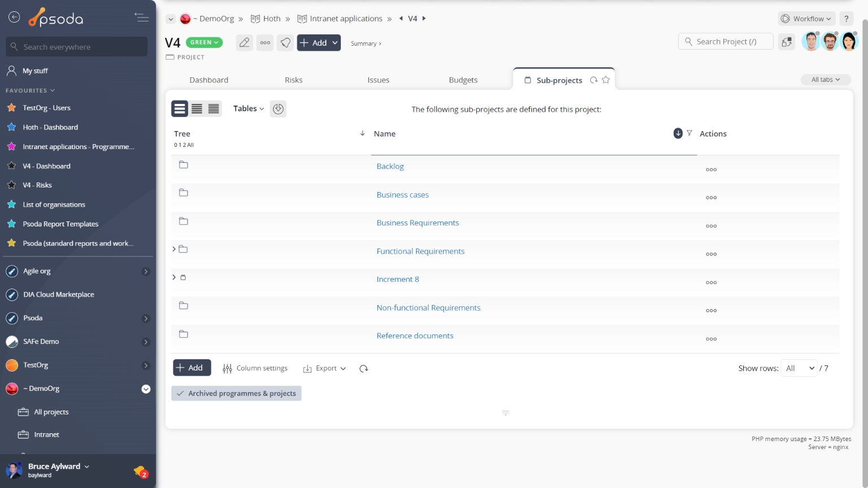Image resolution: width=868 pixels, height=488 pixels.
Task: Click the Add button below the table
Action: click(x=192, y=368)
